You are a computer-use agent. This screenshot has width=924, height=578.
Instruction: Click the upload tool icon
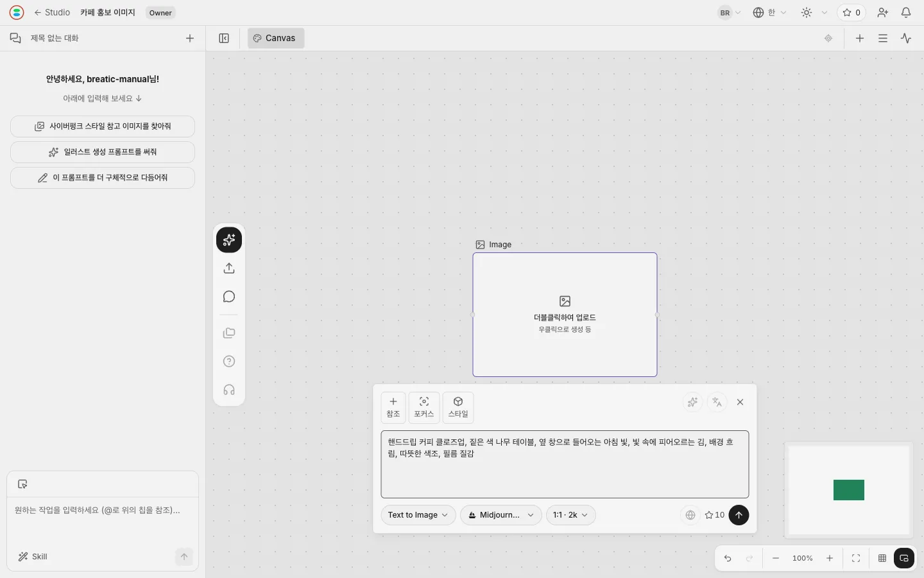pos(229,268)
